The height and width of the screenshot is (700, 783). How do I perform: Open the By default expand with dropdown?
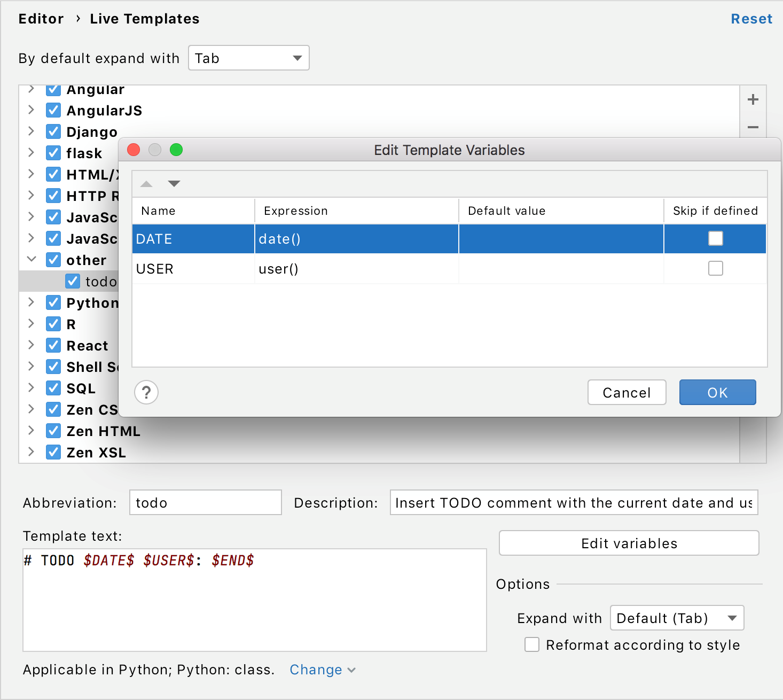pyautogui.click(x=248, y=58)
